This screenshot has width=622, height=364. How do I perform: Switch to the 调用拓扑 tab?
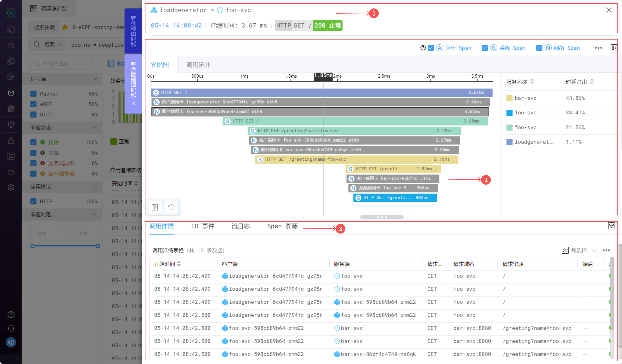coord(198,65)
